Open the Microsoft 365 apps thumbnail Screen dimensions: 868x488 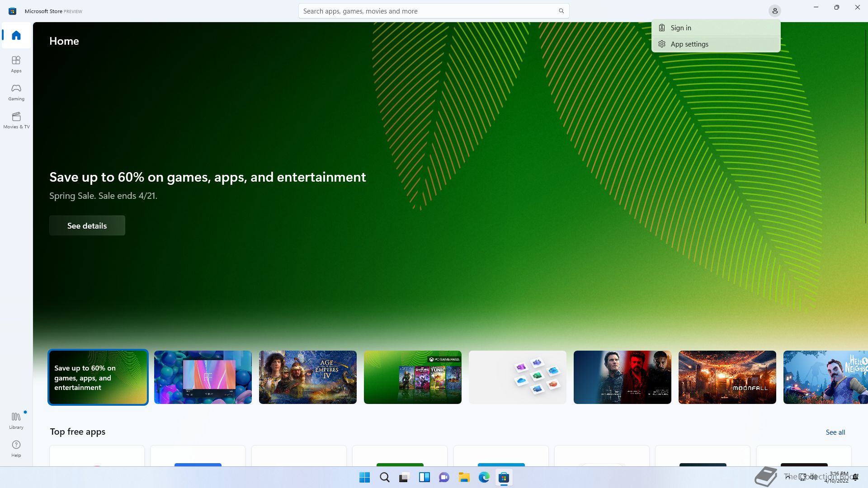[x=518, y=377]
